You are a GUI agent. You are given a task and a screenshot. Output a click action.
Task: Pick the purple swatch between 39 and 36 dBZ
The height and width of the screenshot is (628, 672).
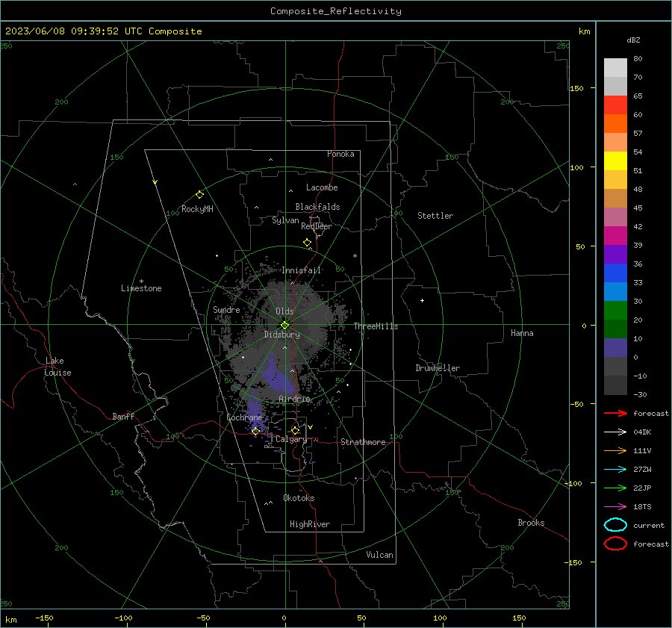(x=615, y=254)
